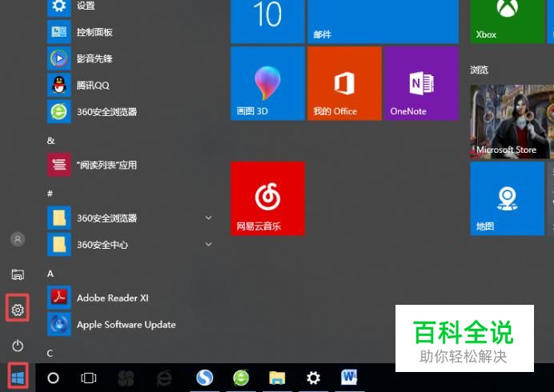Click the Power button icon
Image resolution: width=554 pixels, height=392 pixels.
tap(18, 346)
